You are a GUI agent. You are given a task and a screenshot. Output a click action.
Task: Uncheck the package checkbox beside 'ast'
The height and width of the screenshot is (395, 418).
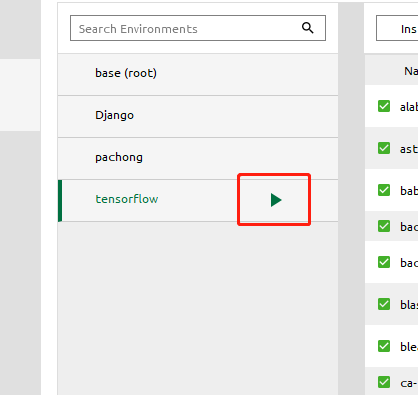[x=384, y=148]
